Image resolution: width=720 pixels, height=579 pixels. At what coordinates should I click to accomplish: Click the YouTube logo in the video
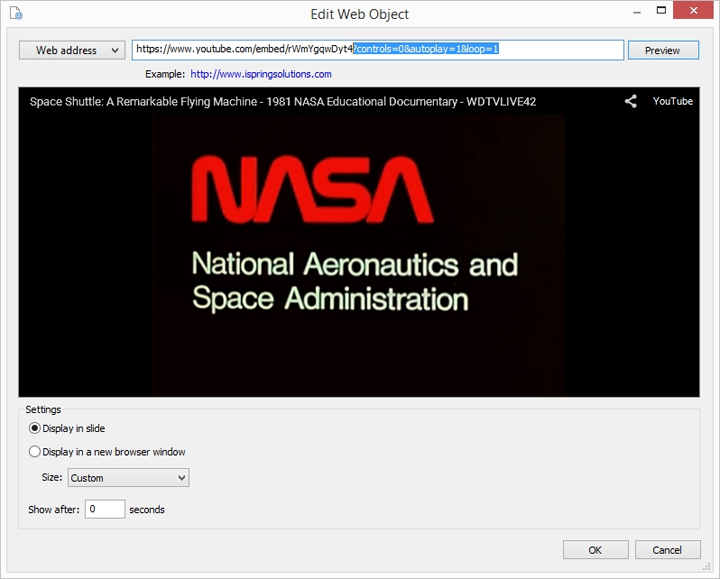673,101
